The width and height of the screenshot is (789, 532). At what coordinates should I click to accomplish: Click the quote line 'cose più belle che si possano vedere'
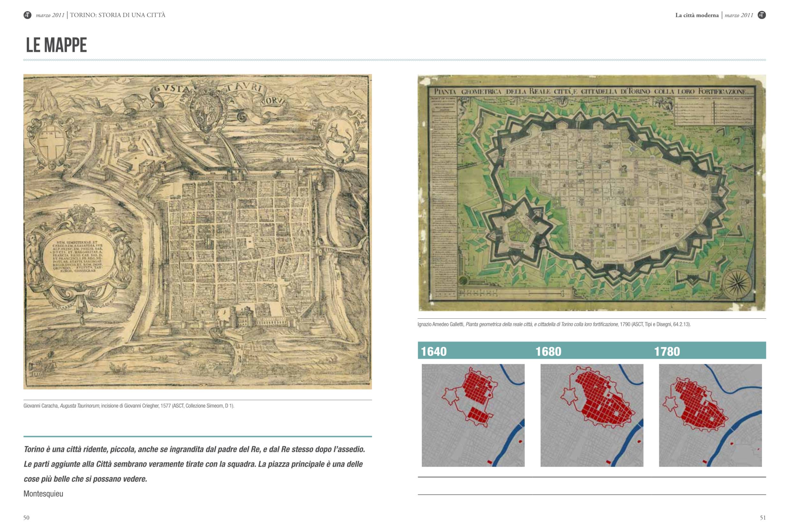coord(85,479)
